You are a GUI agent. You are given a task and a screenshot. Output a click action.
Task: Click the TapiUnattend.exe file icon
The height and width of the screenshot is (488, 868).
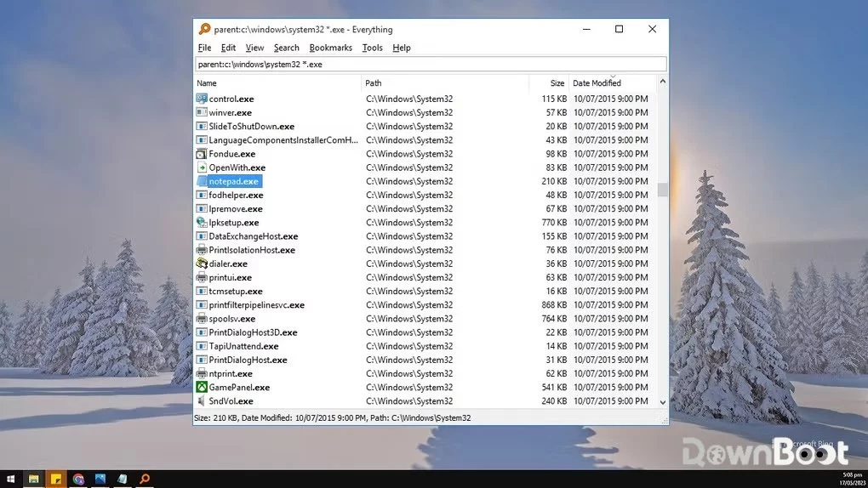click(x=202, y=346)
